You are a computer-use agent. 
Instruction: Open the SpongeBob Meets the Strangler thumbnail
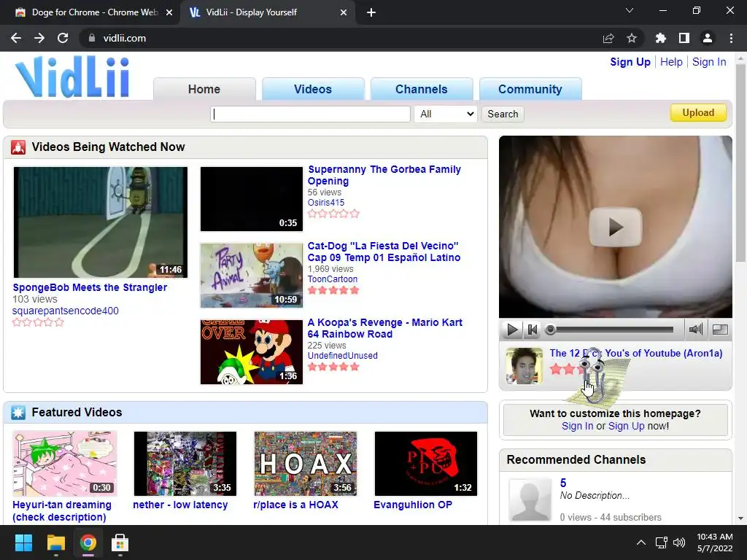click(x=101, y=222)
